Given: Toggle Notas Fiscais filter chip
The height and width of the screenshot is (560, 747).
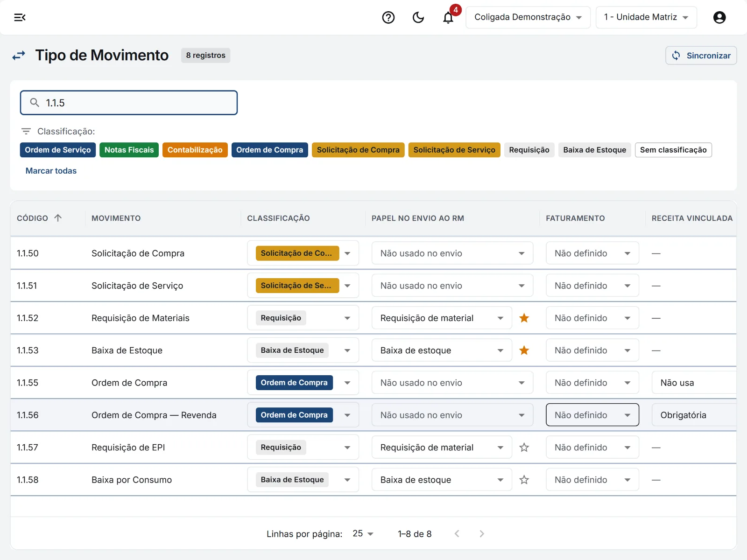Looking at the screenshot, I should pyautogui.click(x=129, y=150).
